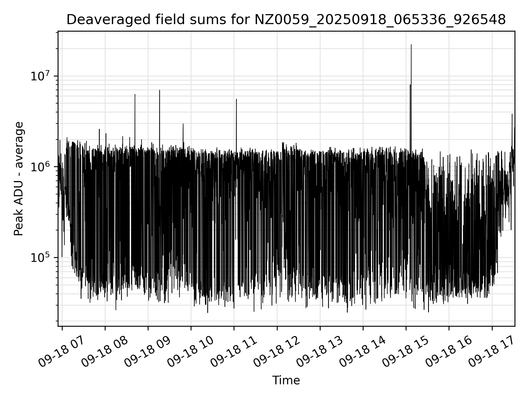Image resolution: width=532 pixels, height=399 pixels.
Task: Click the x-axis label 'Time'
Action: pos(286,380)
